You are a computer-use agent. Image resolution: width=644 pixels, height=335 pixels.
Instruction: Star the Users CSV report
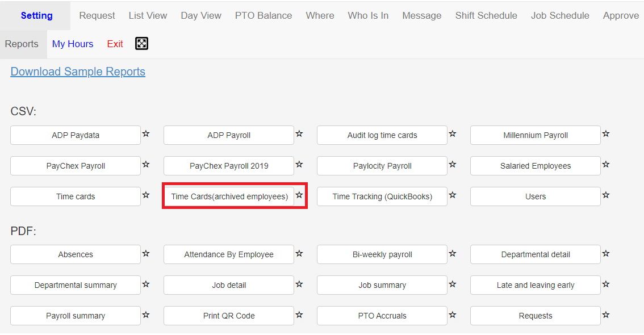pos(606,195)
